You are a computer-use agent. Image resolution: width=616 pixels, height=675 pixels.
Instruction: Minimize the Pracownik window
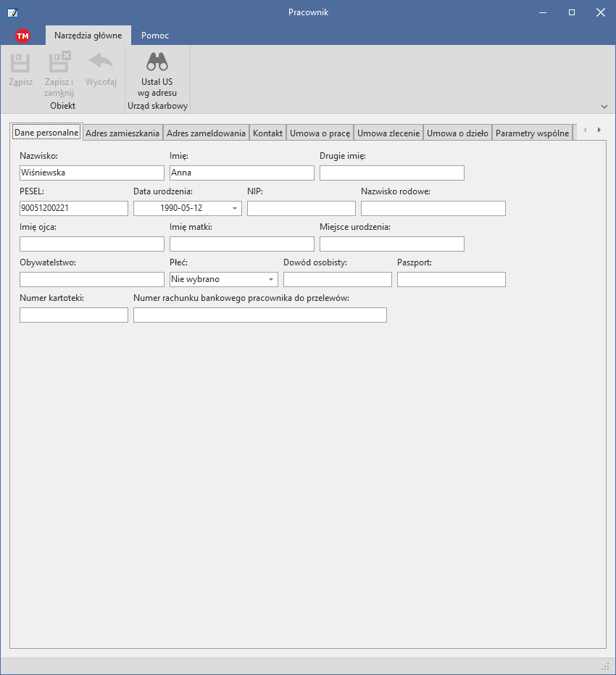click(543, 12)
